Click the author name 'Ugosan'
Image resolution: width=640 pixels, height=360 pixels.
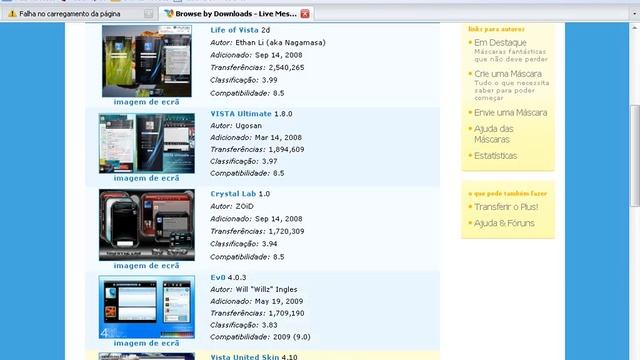coord(249,126)
